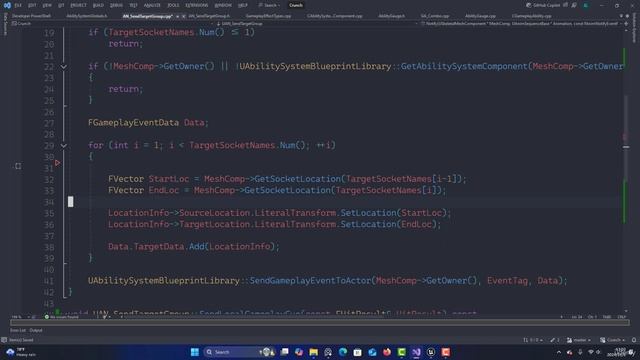The image size is (640, 360).
Task: Click the red marker at line 31
Action: pyautogui.click(x=58, y=163)
